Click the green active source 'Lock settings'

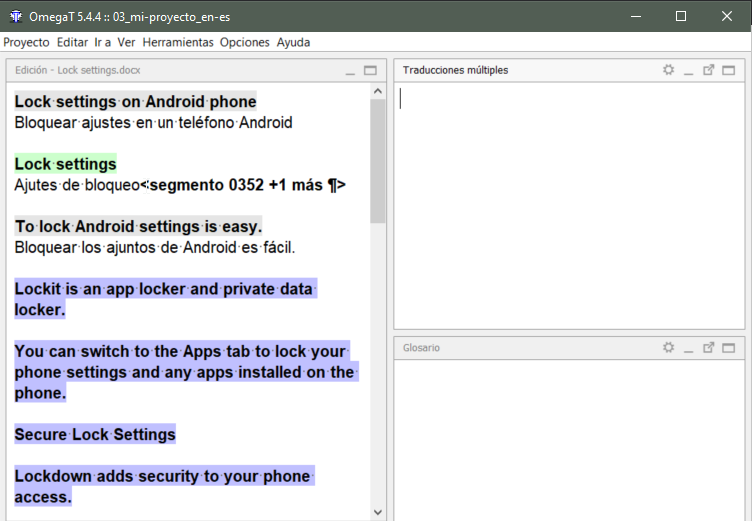point(65,164)
